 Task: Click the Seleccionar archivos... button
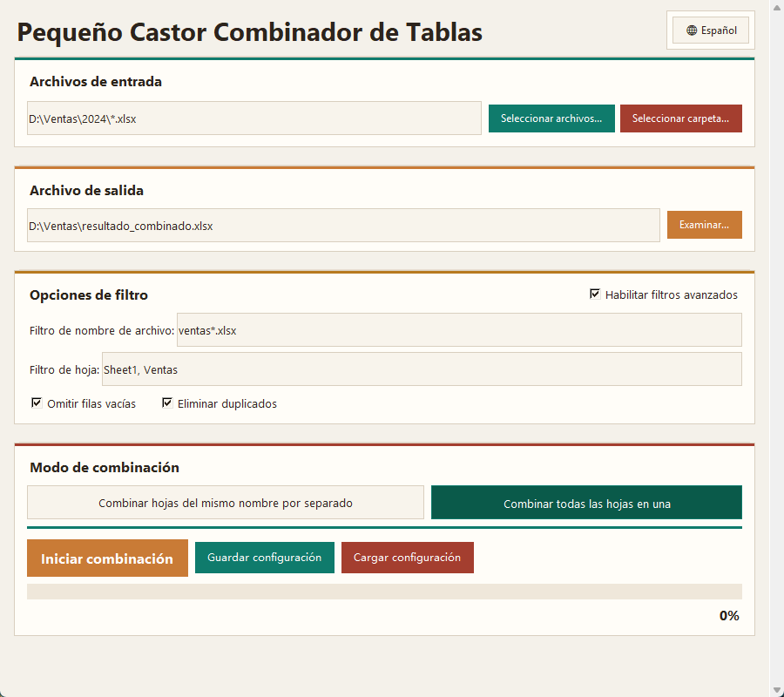tap(551, 118)
